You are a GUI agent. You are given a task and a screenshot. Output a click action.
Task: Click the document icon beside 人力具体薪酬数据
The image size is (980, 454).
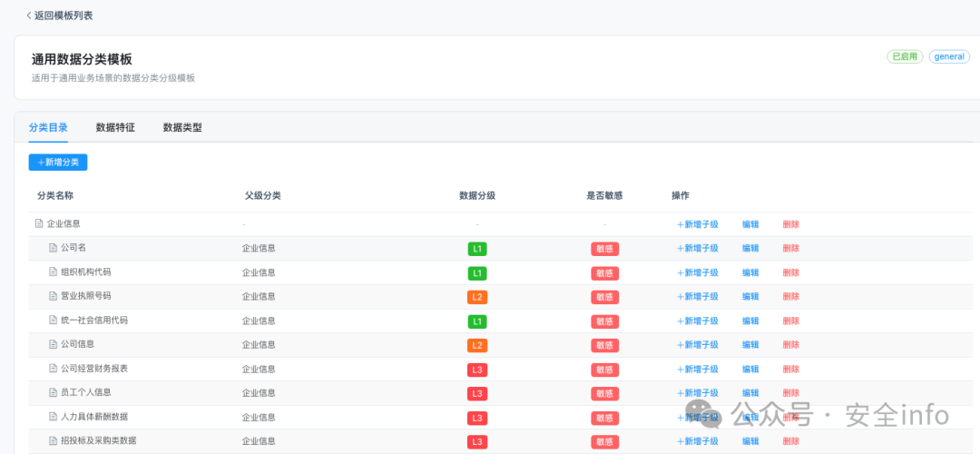[x=54, y=417]
